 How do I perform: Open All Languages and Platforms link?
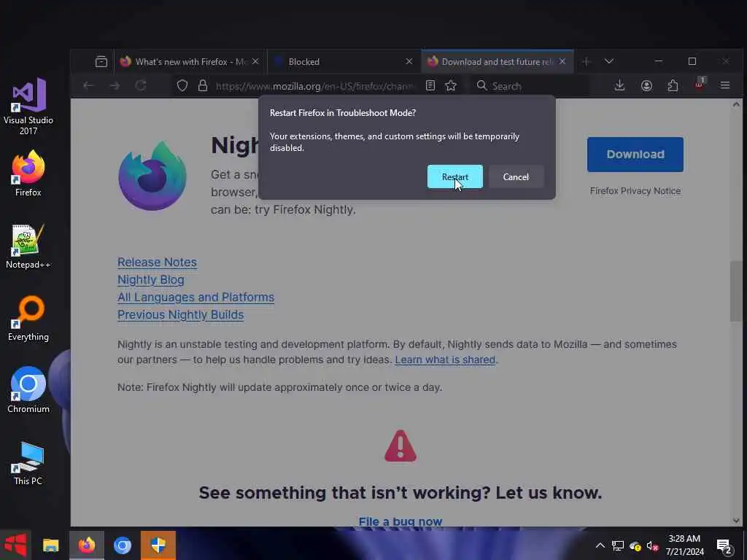pyautogui.click(x=196, y=297)
